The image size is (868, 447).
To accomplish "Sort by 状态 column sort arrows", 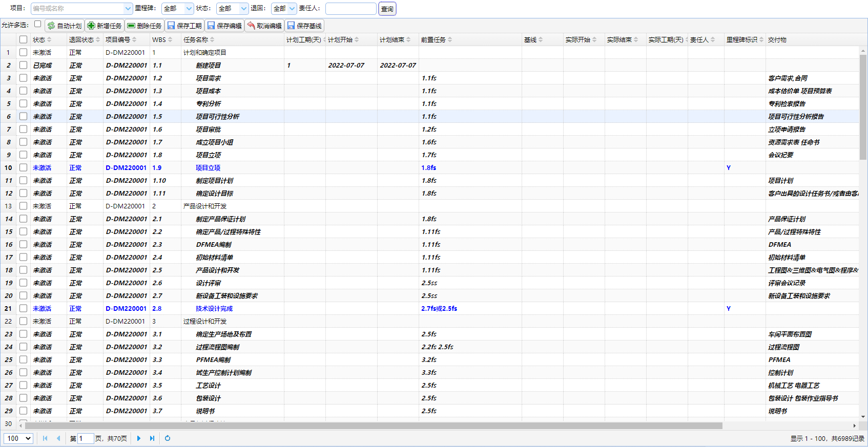I will click(x=50, y=40).
